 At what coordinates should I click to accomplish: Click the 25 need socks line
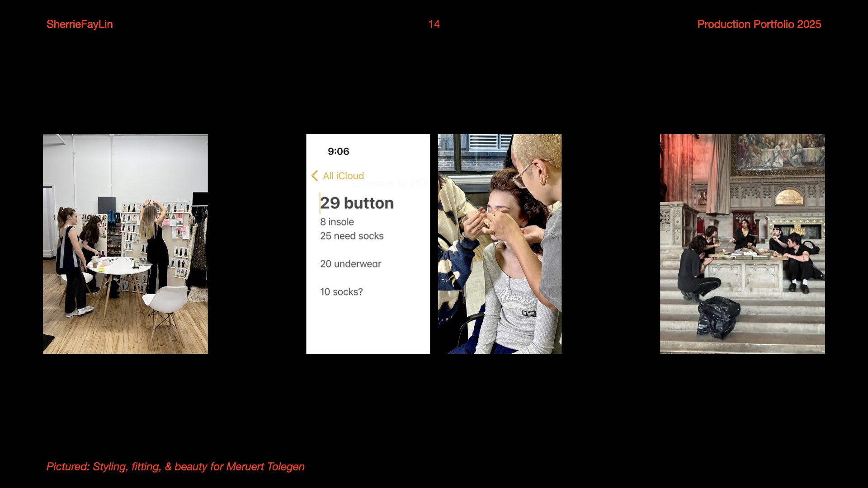coord(352,236)
